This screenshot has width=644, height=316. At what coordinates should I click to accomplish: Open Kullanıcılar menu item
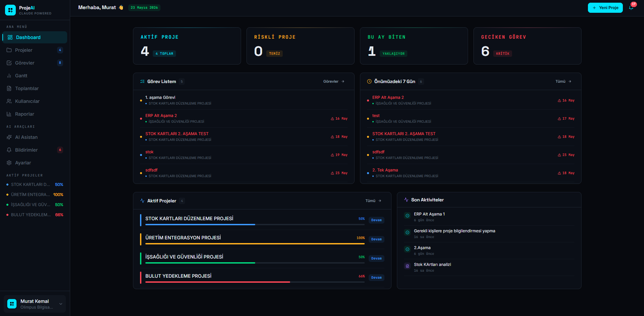(35, 101)
